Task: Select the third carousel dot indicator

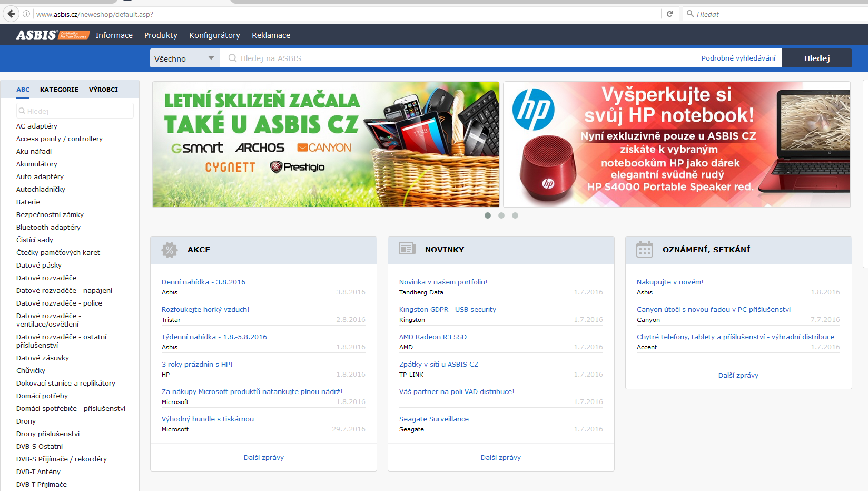Action: 515,215
